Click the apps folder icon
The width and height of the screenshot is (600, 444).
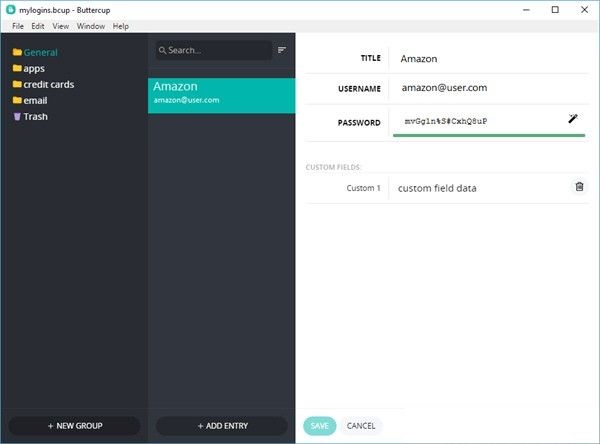click(x=16, y=69)
